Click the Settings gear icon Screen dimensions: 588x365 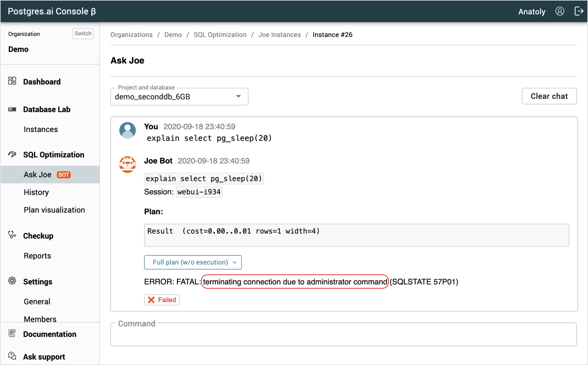coord(12,281)
